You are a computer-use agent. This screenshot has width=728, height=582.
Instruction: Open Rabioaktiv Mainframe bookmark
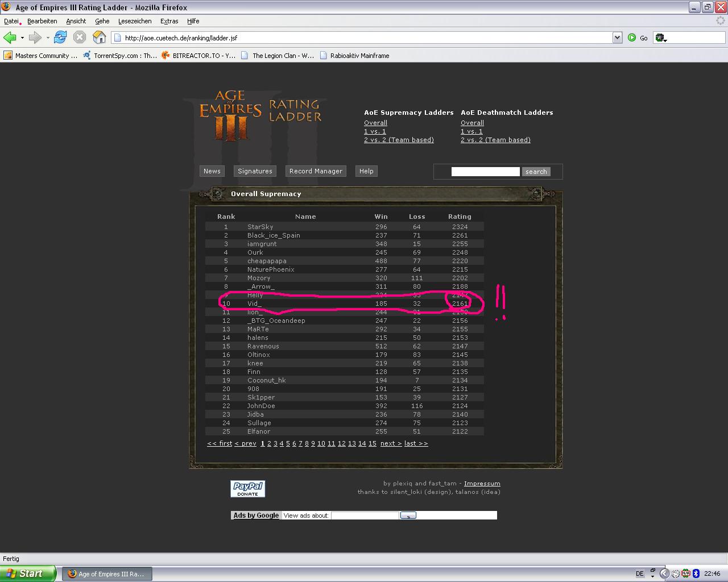click(x=354, y=56)
